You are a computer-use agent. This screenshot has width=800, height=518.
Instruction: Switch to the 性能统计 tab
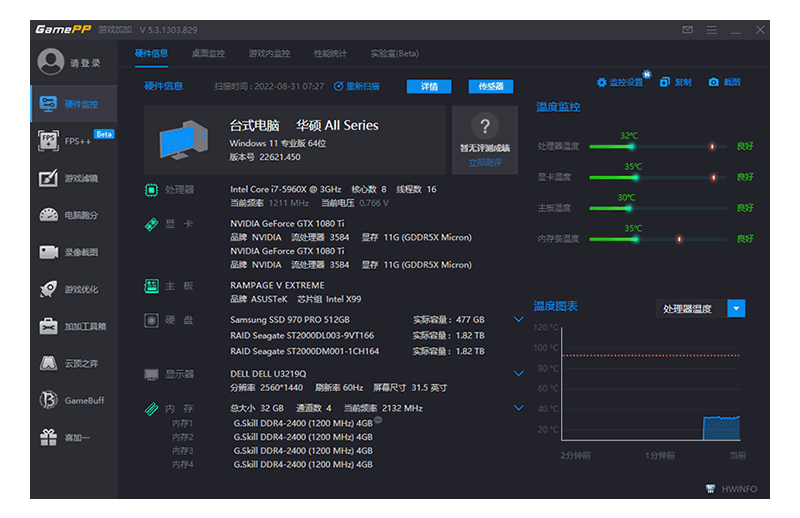point(330,53)
